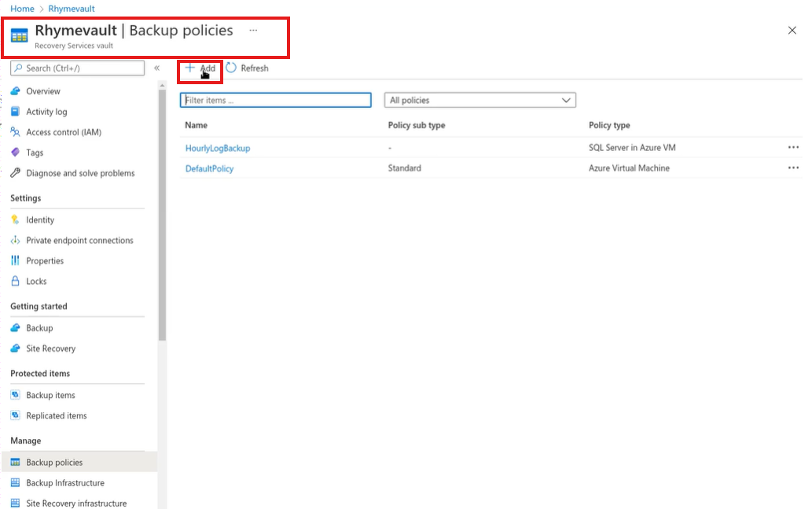Click the Standard sub type cell
Image resolution: width=812 pixels, height=509 pixels.
pos(405,168)
